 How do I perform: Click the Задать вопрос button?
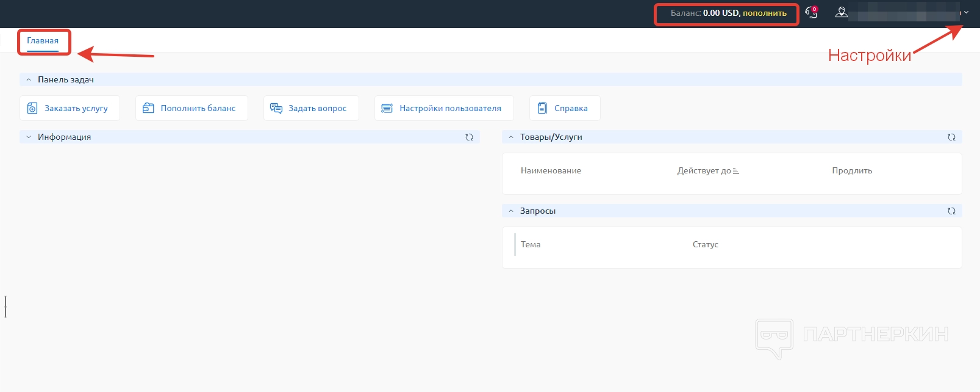(310, 108)
